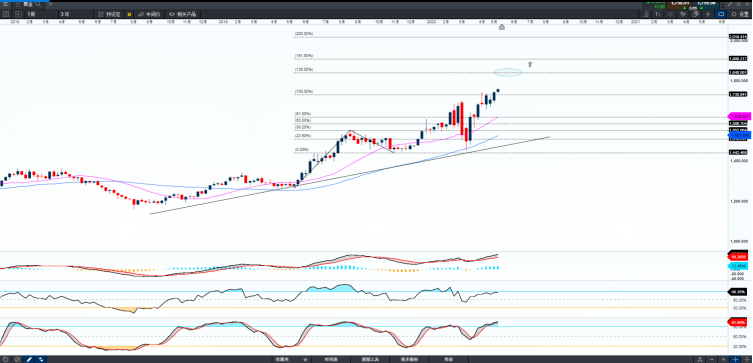Click the zoom out minus icon
The height and width of the screenshot is (363, 753).
(x=712, y=359)
